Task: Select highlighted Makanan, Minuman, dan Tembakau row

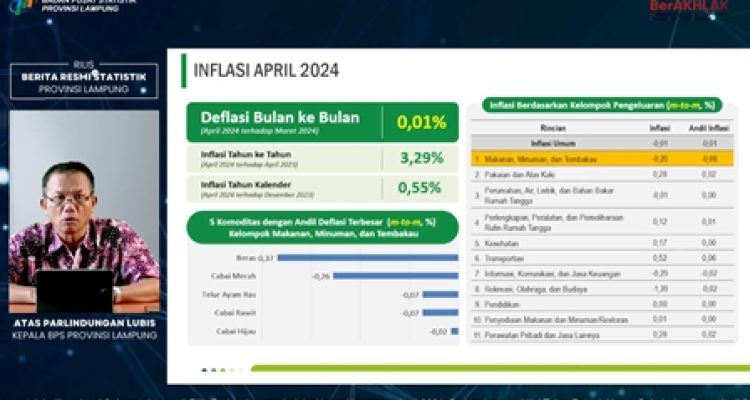Action: tap(602, 158)
